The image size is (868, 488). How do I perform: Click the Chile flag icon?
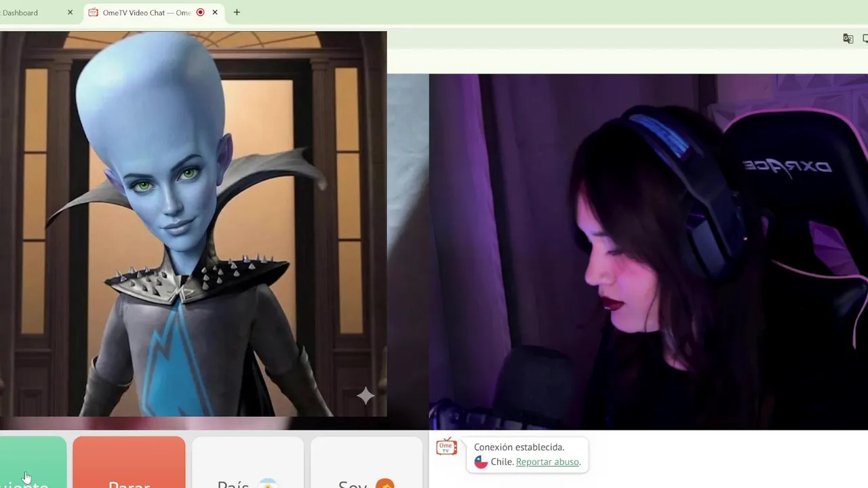click(x=481, y=462)
